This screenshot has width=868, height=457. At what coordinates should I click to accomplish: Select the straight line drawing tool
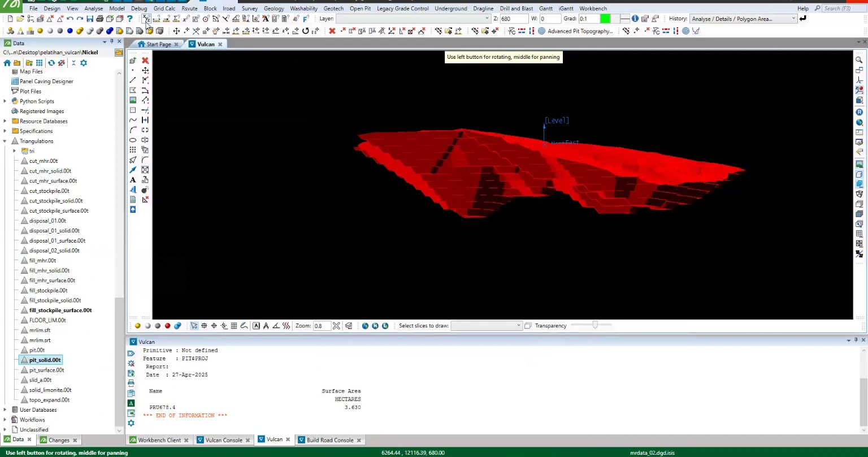point(133,80)
